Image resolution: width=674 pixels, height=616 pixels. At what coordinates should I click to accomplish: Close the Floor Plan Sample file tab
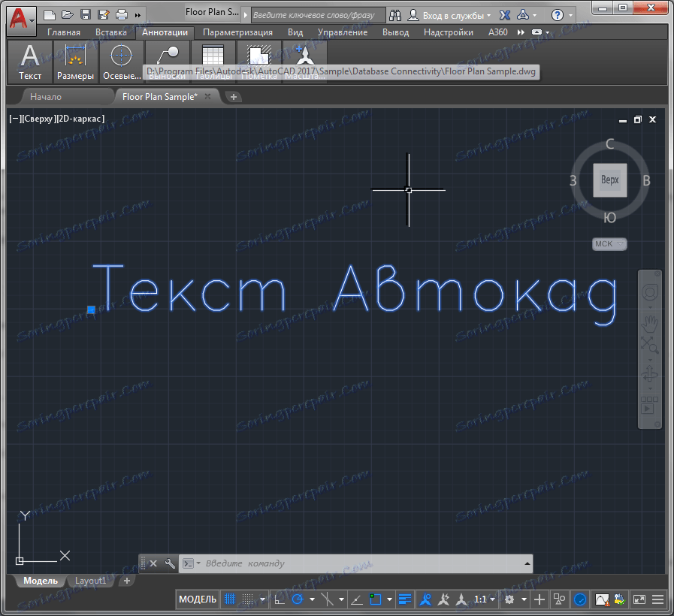(207, 96)
